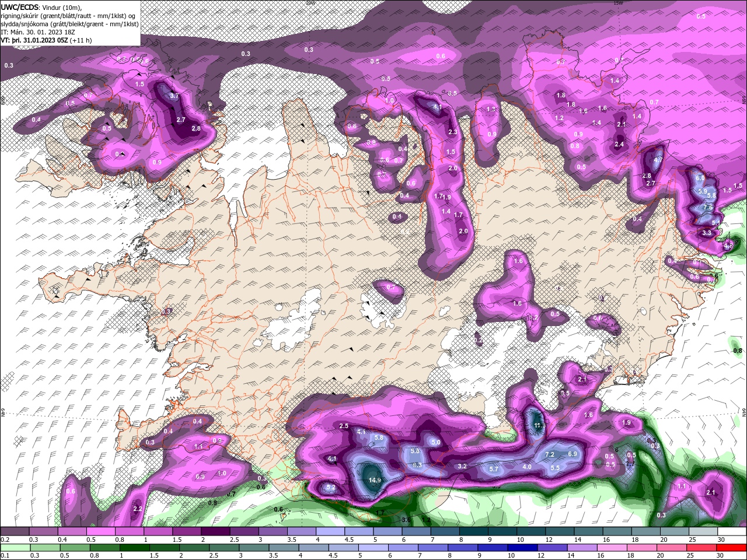Click the bright red 30+ rain legend swatch

[x=732, y=548]
